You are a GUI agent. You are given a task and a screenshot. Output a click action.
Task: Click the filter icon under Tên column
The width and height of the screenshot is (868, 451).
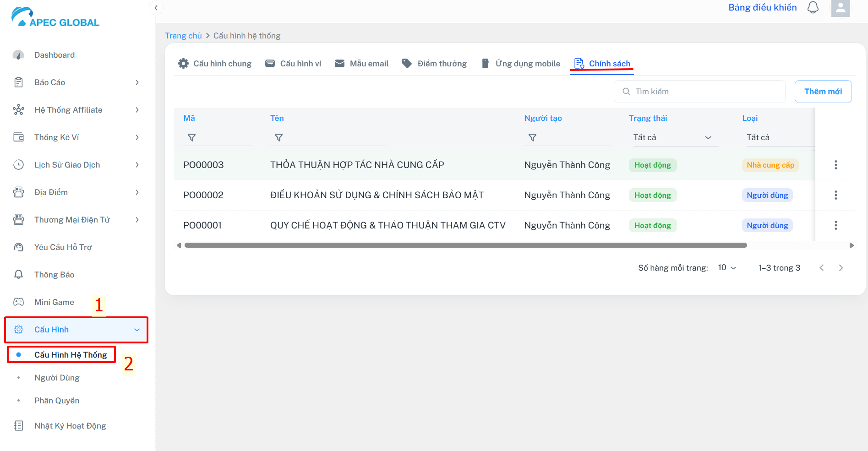tap(278, 137)
